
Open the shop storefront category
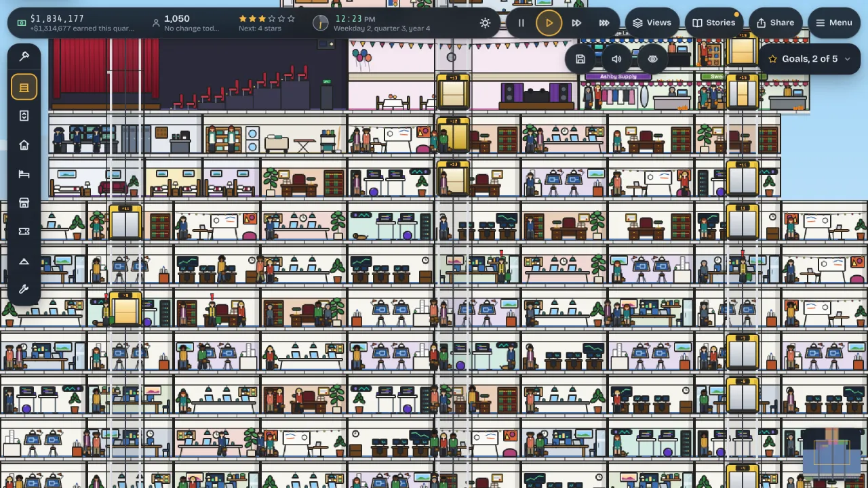point(24,203)
